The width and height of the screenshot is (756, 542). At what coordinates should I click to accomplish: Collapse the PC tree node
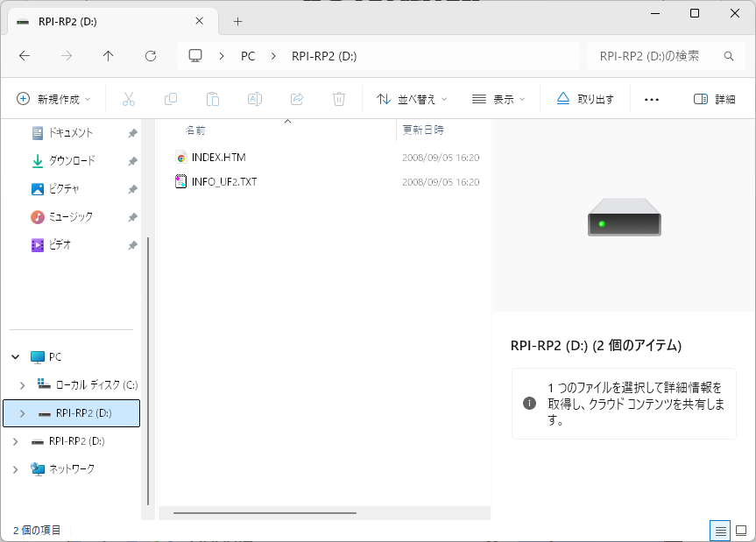pos(16,357)
